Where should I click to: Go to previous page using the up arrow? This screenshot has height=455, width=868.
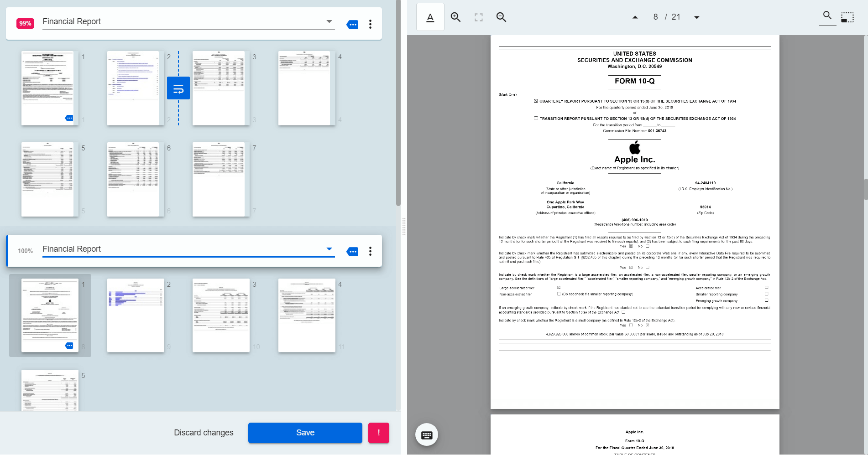click(635, 17)
